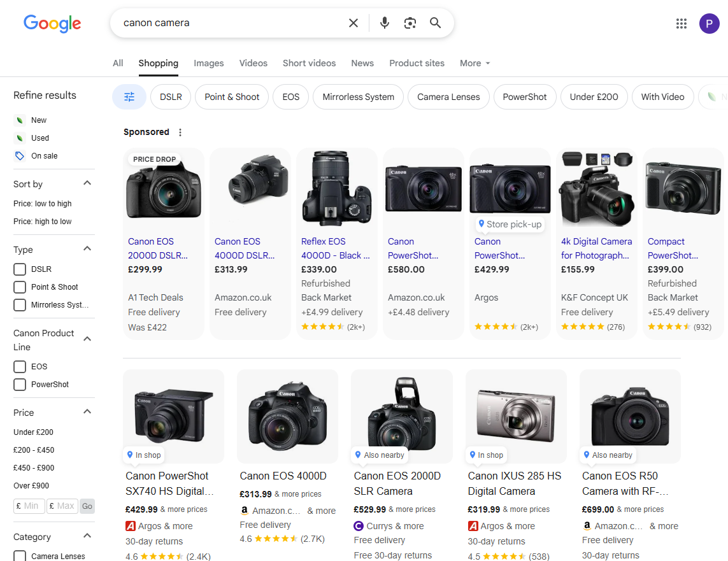Click the filters icon beside DSLR chip
The image size is (728, 561).
[x=129, y=97]
